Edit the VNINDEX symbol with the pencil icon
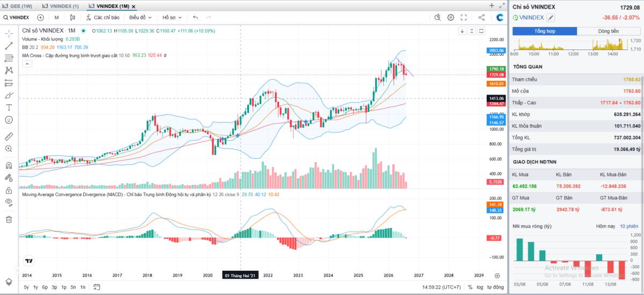The height and width of the screenshot is (295, 644). point(551,17)
